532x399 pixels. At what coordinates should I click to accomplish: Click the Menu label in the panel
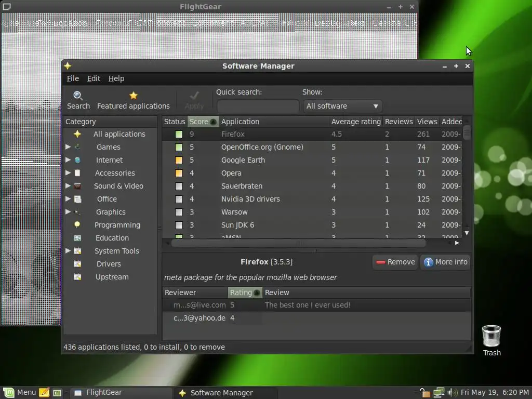click(x=26, y=392)
